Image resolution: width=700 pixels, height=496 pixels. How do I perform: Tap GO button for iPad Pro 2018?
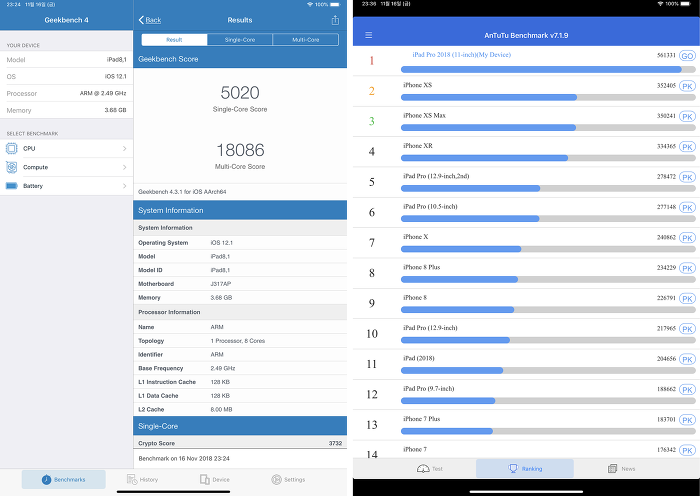[687, 56]
